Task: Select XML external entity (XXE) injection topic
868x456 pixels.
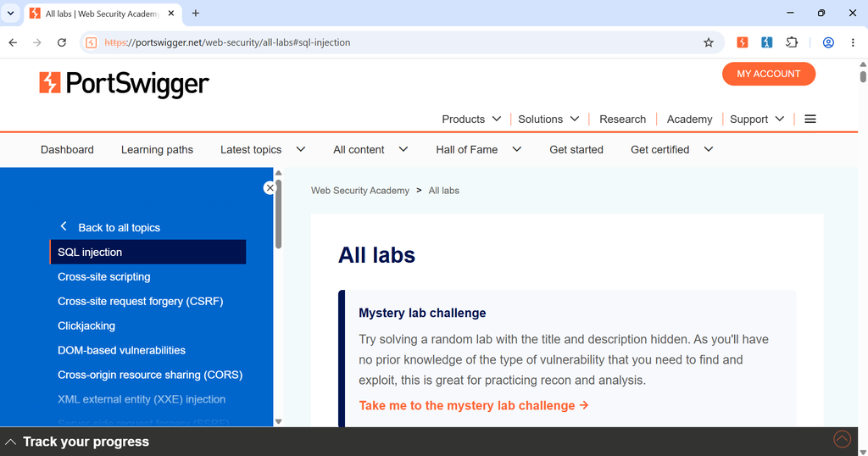Action: pos(142,399)
